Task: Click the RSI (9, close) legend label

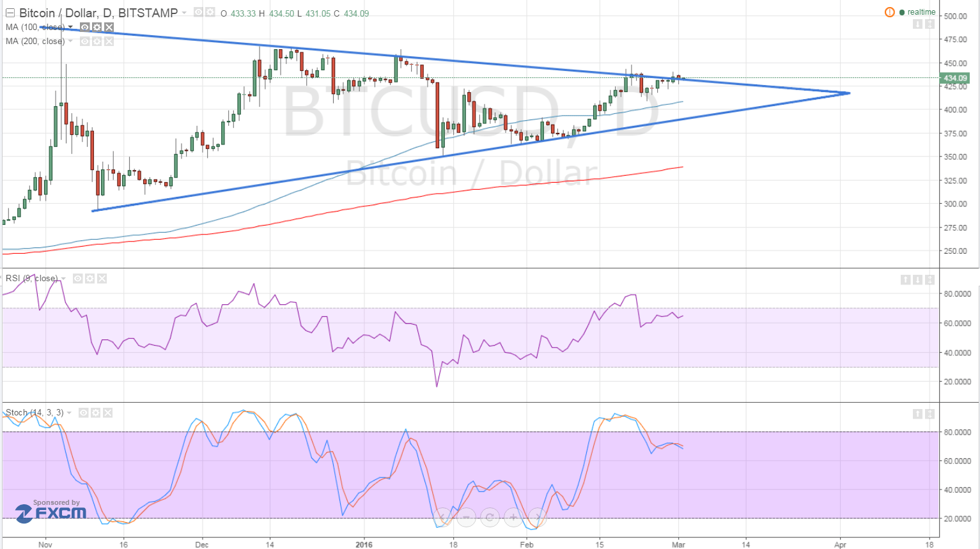Action: point(31,279)
